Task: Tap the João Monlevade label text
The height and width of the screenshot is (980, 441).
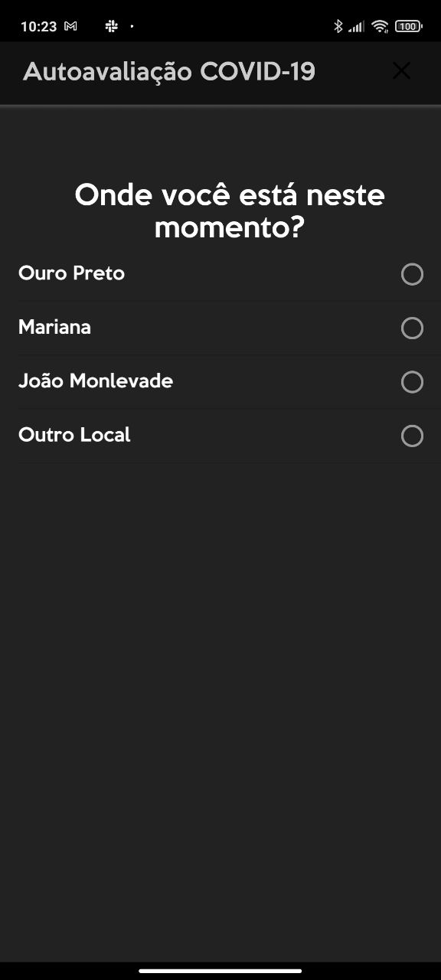Action: pyautogui.click(x=96, y=381)
